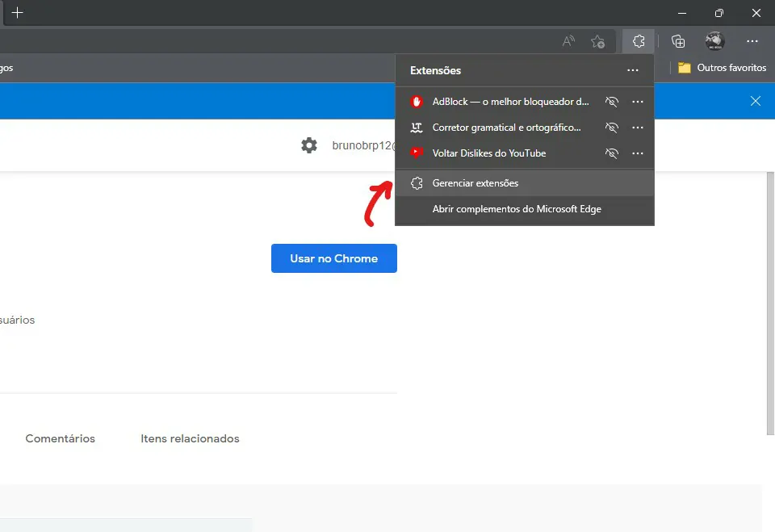Switch to the Itens relacionados tab
The width and height of the screenshot is (775, 532).
tap(190, 438)
